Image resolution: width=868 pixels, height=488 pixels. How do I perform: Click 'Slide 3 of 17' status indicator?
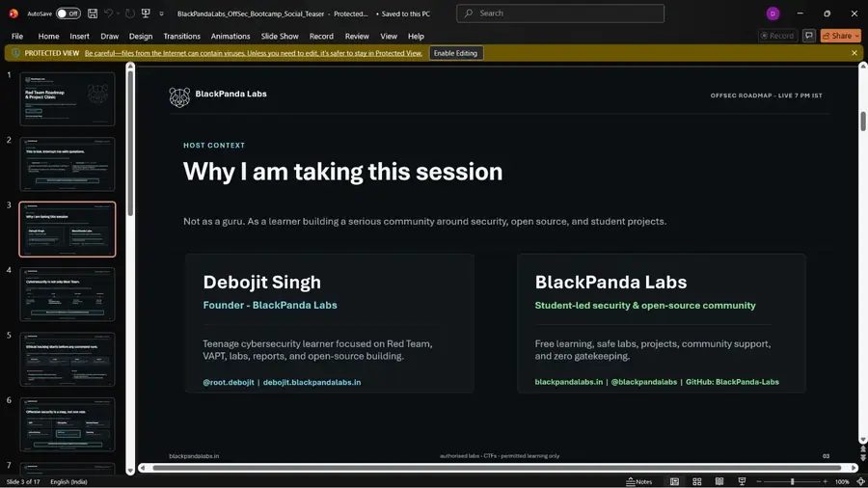(23, 482)
